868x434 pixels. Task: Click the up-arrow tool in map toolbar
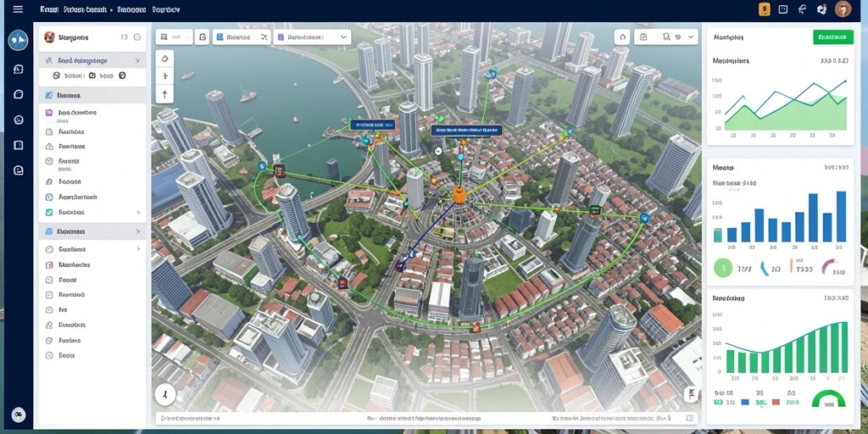[164, 94]
